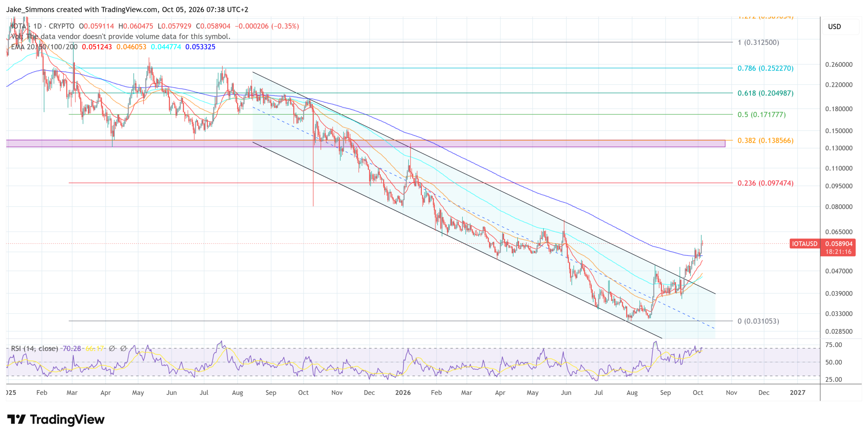The width and height of the screenshot is (868, 438).
Task: Click the yellow RSI average 66.17
Action: [x=95, y=348]
